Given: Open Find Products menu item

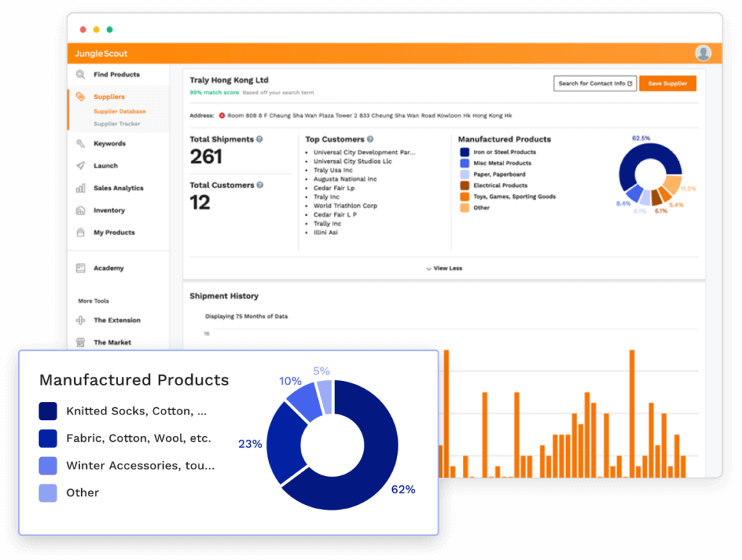Looking at the screenshot, I should pos(117,75).
